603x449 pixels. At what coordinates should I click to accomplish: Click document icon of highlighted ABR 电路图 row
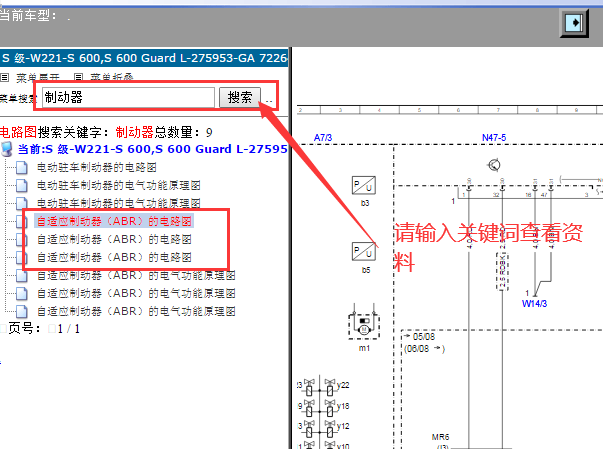(22, 221)
